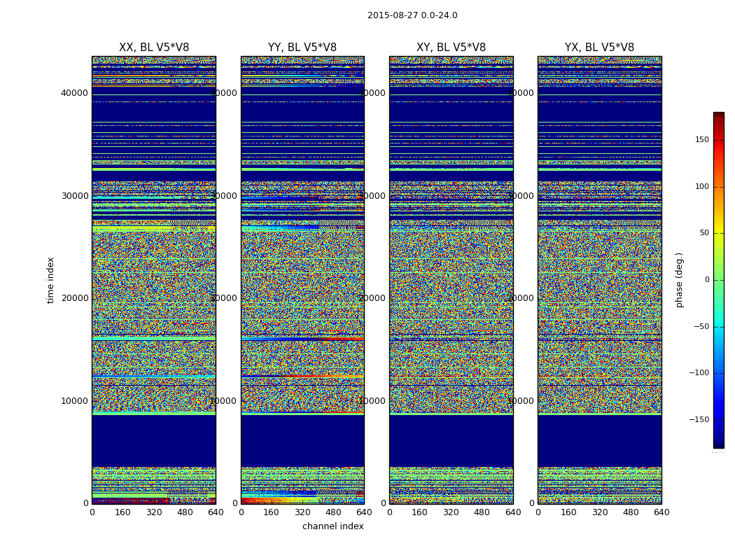Click the colorbar tick label "−150"
Viewport: 735px width, 560px height.
click(699, 419)
